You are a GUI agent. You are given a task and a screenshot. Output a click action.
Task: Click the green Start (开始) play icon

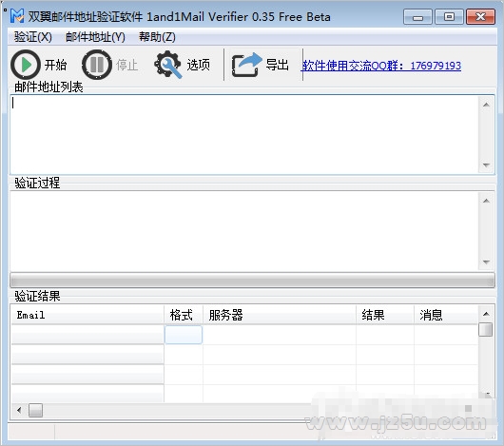(26, 65)
